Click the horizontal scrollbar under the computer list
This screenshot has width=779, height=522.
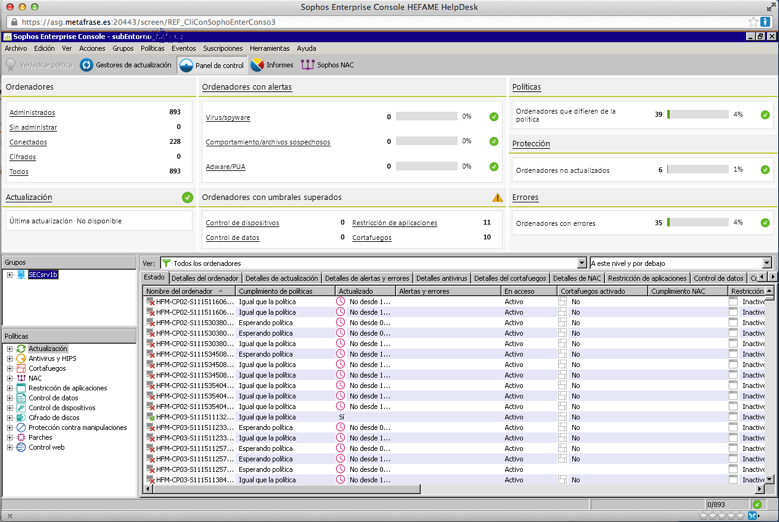click(450, 488)
